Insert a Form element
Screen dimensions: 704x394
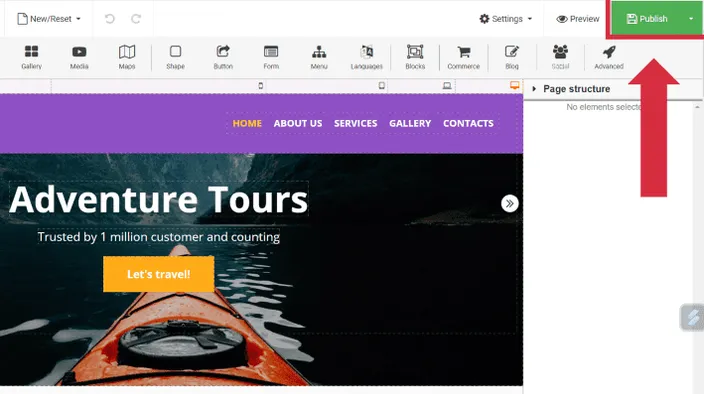coord(271,57)
